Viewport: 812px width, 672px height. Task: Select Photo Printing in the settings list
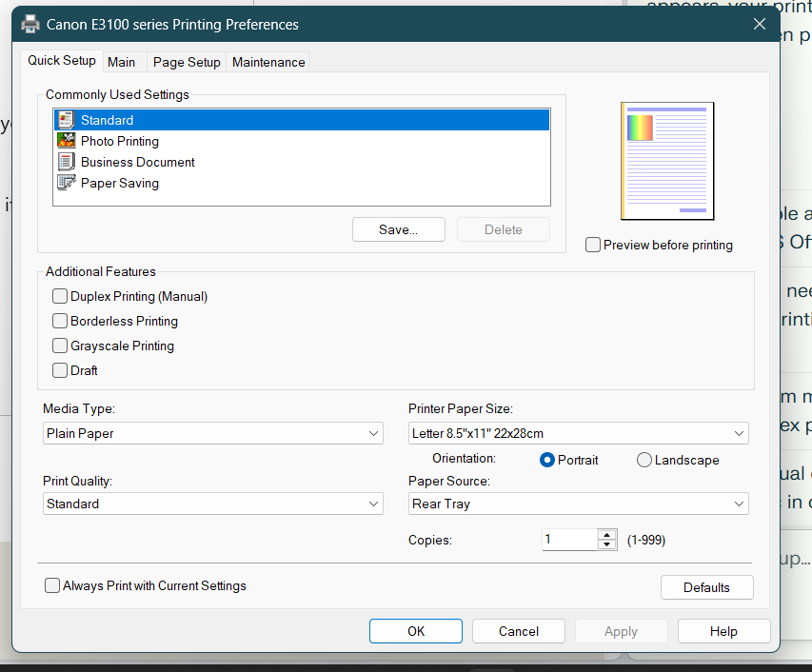tap(302, 141)
